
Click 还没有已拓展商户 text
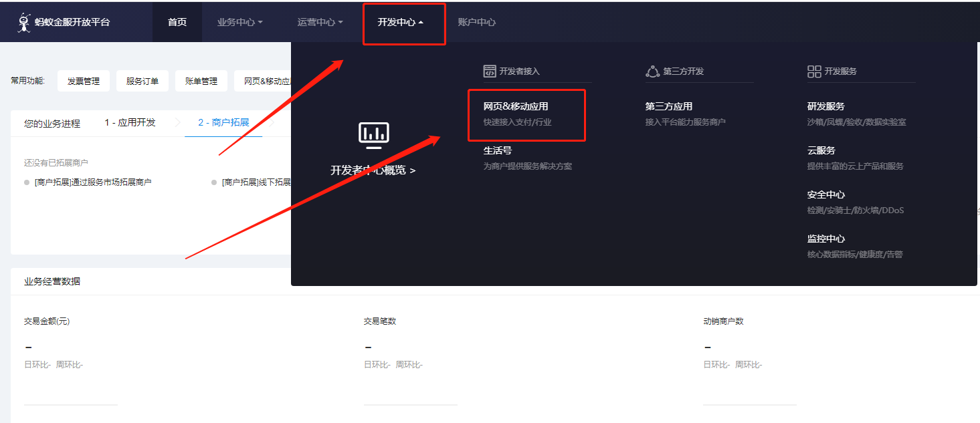point(56,162)
